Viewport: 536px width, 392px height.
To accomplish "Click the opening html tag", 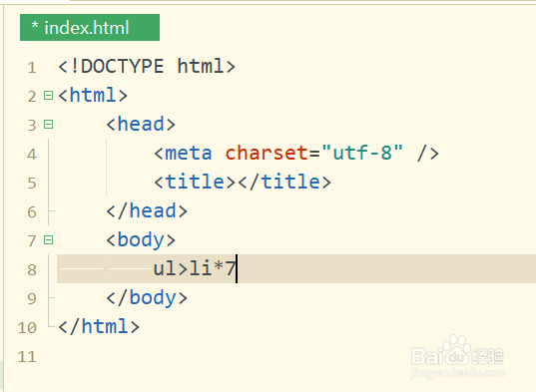I will (x=93, y=95).
